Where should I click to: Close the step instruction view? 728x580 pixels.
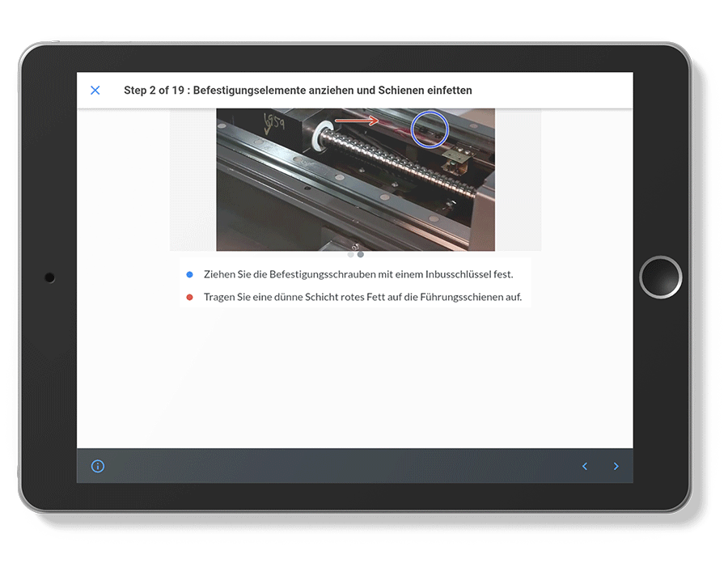point(95,91)
